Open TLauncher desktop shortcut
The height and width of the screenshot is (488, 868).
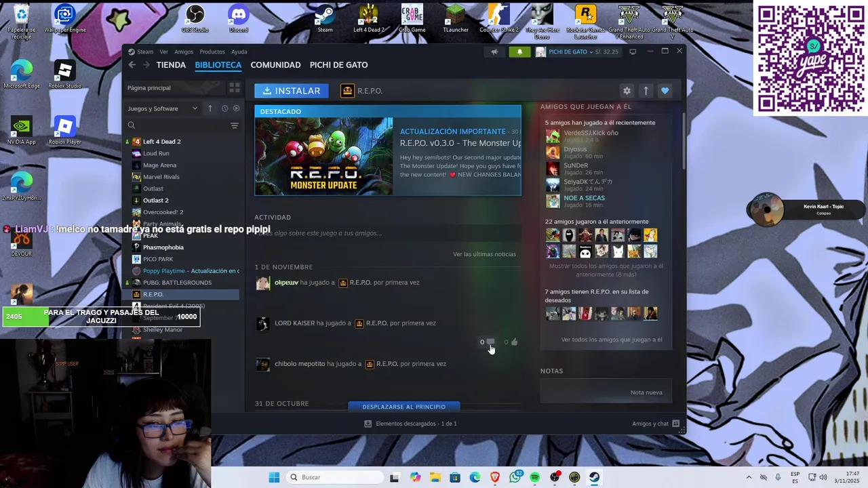(x=456, y=18)
